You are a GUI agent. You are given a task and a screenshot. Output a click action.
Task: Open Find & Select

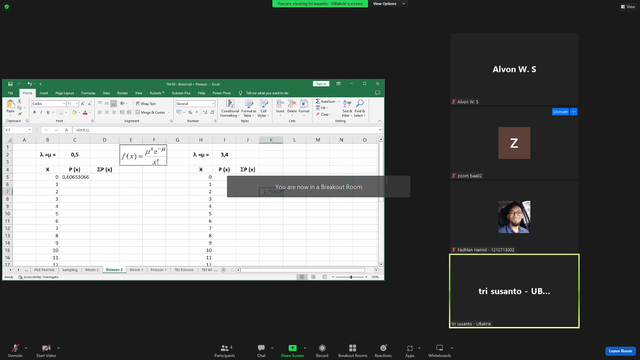click(360, 109)
